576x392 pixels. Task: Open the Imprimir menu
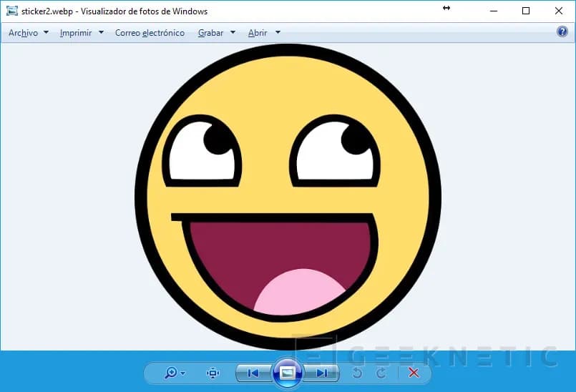(76, 33)
